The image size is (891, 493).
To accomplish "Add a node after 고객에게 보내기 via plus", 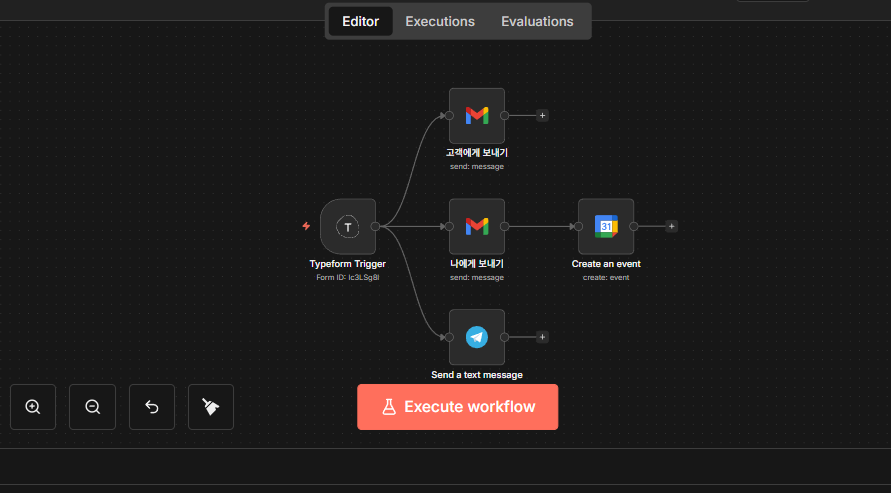I will pyautogui.click(x=542, y=115).
